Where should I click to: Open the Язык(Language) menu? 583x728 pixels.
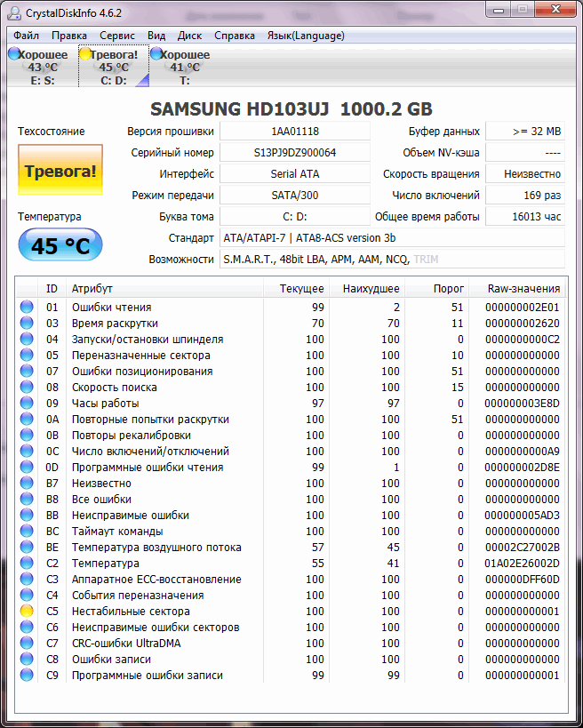click(x=306, y=36)
